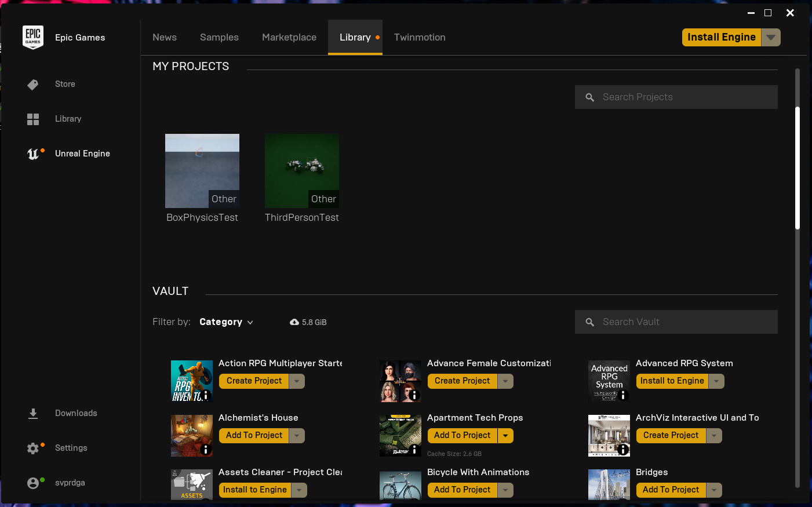Open the ThirdPersonTest project thumbnail
812x507 pixels.
tap(302, 171)
